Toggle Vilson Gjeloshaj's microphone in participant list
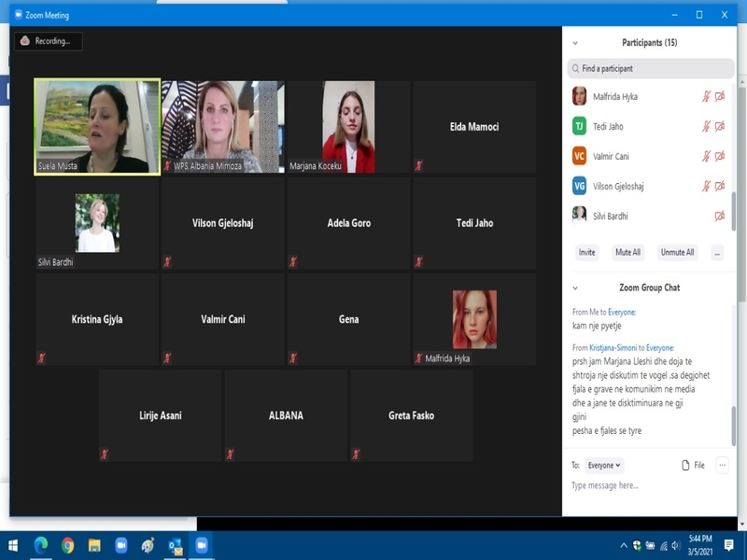 tap(707, 186)
